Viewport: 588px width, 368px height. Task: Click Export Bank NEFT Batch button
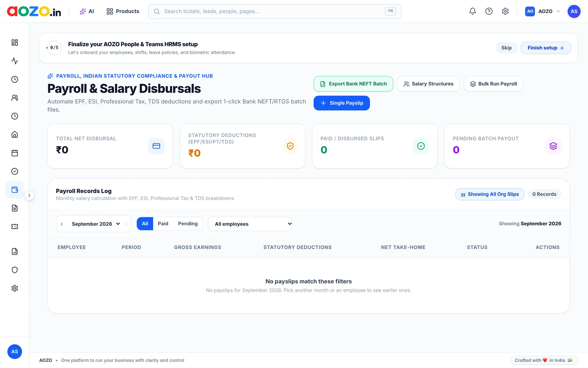tap(353, 84)
